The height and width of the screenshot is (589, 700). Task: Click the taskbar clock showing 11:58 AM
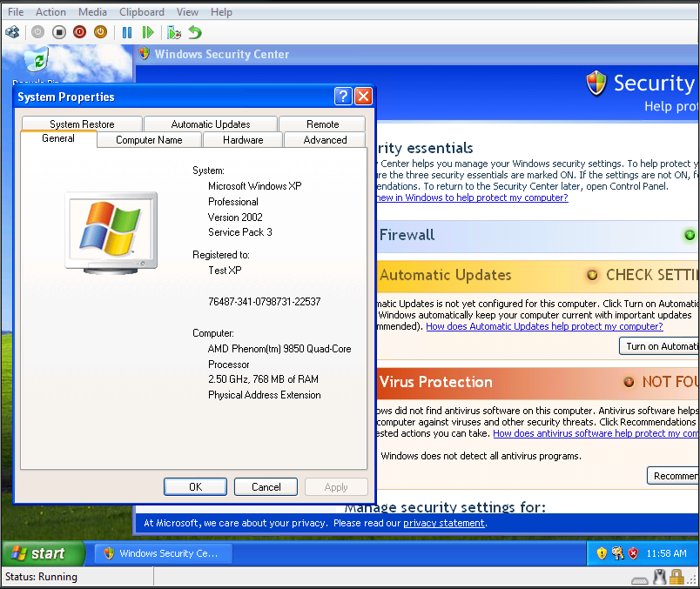click(667, 553)
